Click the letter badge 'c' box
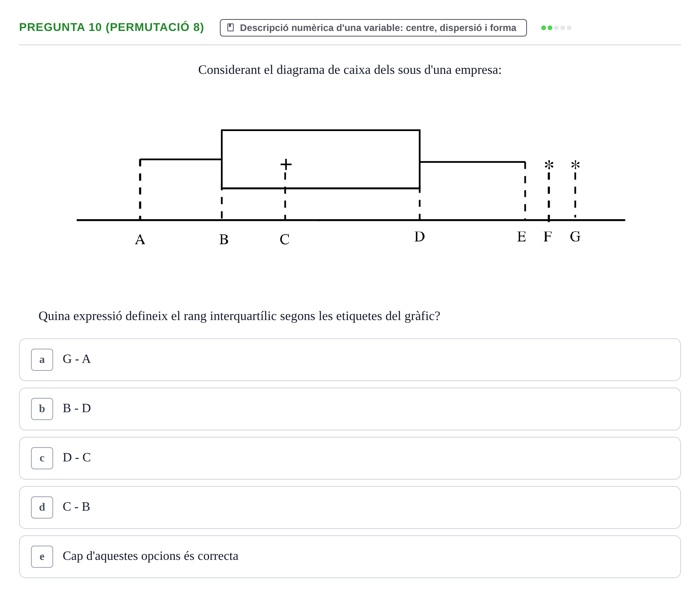This screenshot has width=700, height=598. pyautogui.click(x=42, y=458)
